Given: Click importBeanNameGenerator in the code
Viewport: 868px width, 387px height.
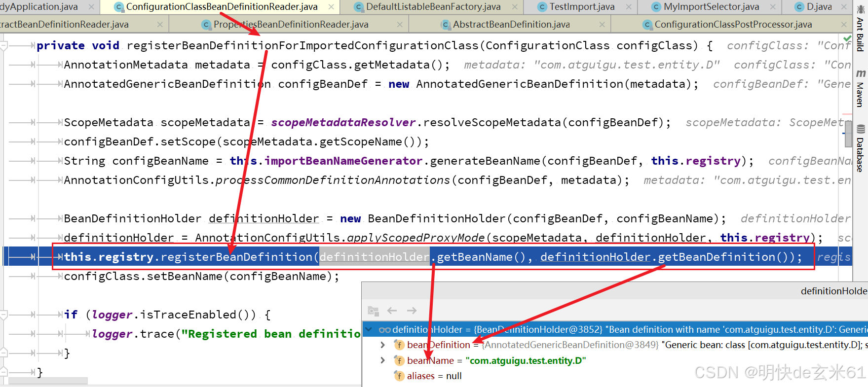Looking at the screenshot, I should point(343,161).
